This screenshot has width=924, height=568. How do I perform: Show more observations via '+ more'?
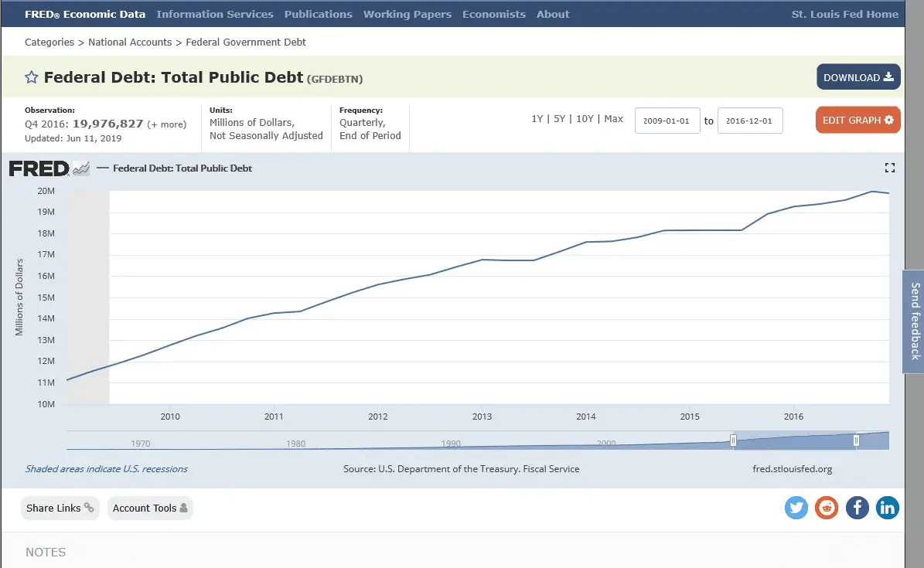(167, 124)
